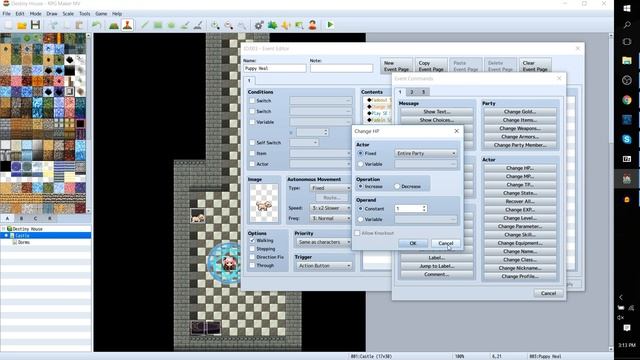Open Priority dropdown Same as characters
640x360 pixels.
coord(324,242)
